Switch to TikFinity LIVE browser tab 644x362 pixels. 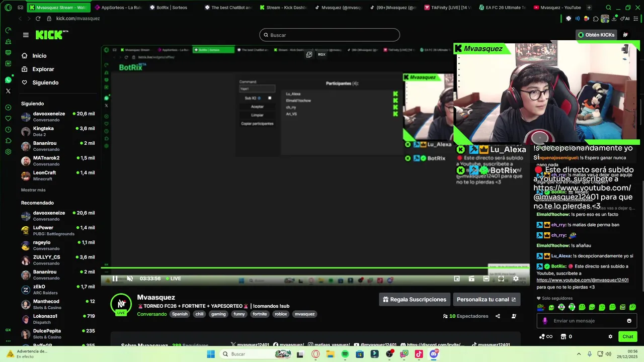(447, 8)
